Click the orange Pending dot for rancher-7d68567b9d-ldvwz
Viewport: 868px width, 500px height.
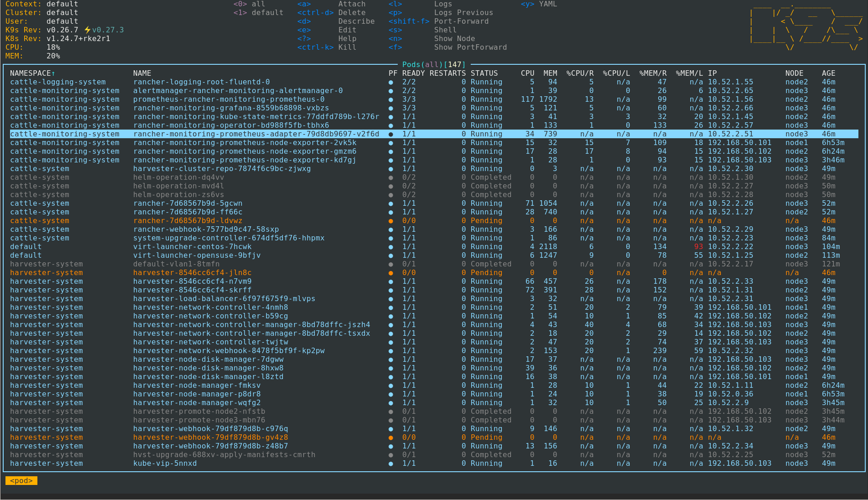[391, 221]
